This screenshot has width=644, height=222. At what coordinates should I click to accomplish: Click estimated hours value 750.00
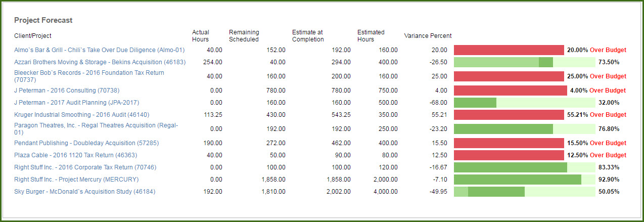[x=388, y=91]
